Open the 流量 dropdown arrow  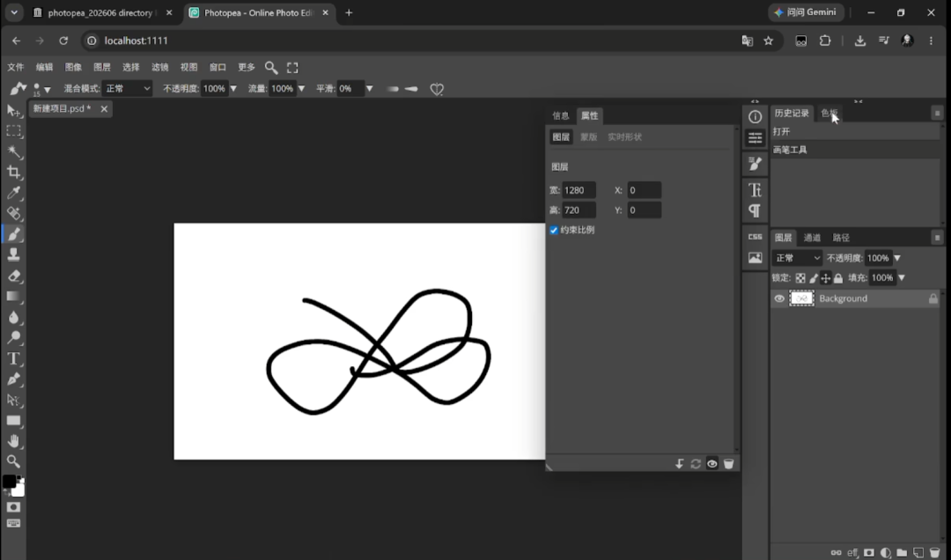301,89
